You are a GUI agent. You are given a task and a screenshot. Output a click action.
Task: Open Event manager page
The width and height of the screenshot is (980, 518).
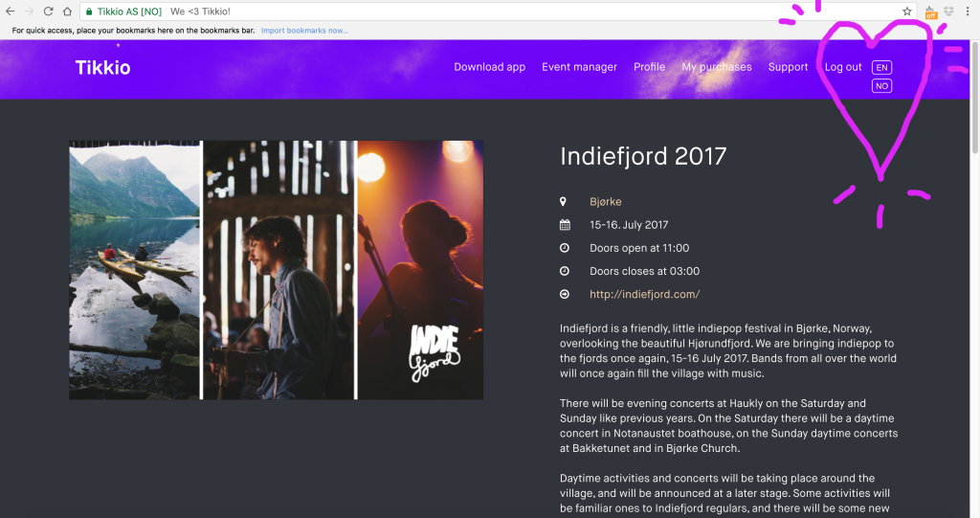[579, 67]
